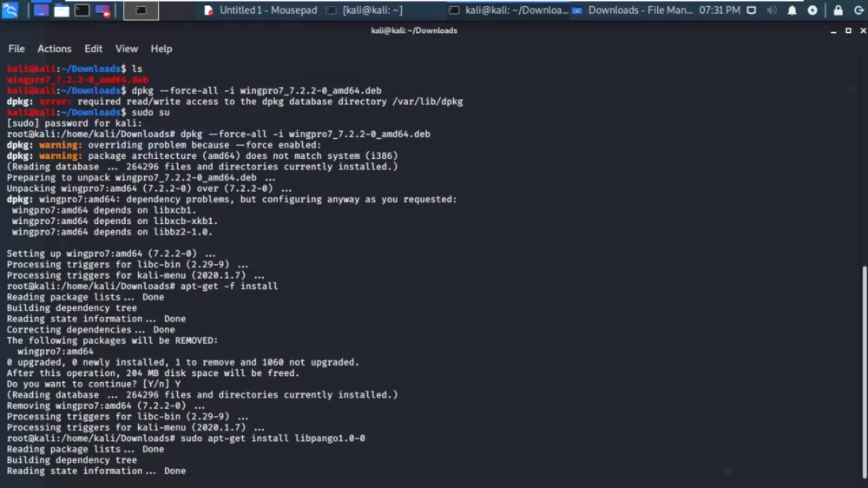
Task: Click 'depends on libxcb-xkb1.' line
Action: coord(115,221)
